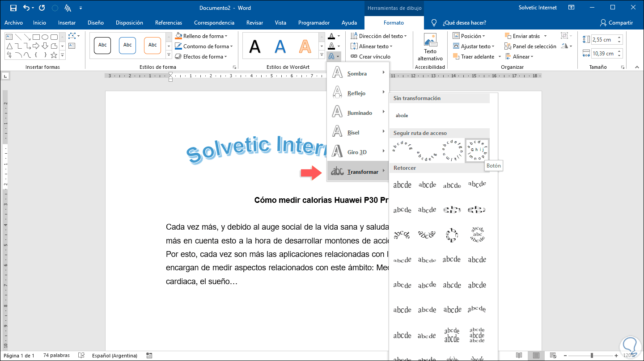
Task: Select the five-point star shape
Action: tap(54, 55)
